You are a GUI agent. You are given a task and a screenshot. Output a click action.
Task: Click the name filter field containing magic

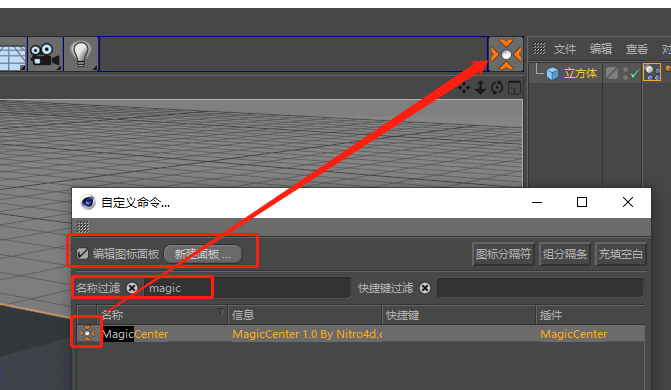point(247,288)
